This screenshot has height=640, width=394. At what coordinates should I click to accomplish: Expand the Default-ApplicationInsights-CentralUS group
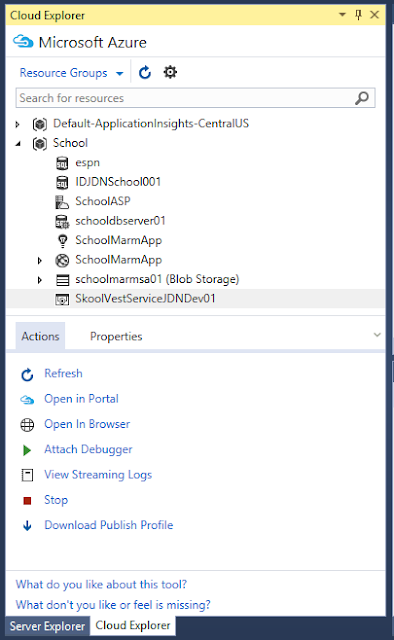[x=17, y=124]
